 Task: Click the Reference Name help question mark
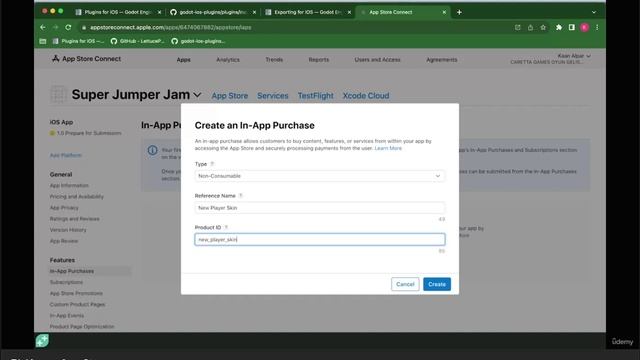(241, 196)
